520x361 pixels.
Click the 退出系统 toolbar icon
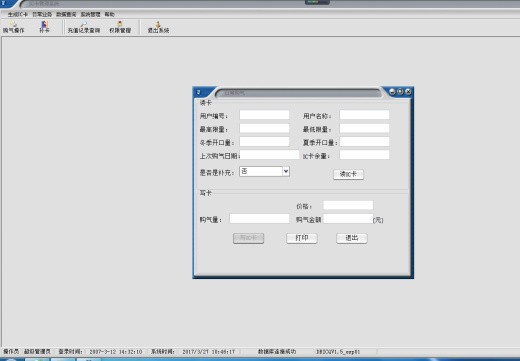click(x=158, y=27)
